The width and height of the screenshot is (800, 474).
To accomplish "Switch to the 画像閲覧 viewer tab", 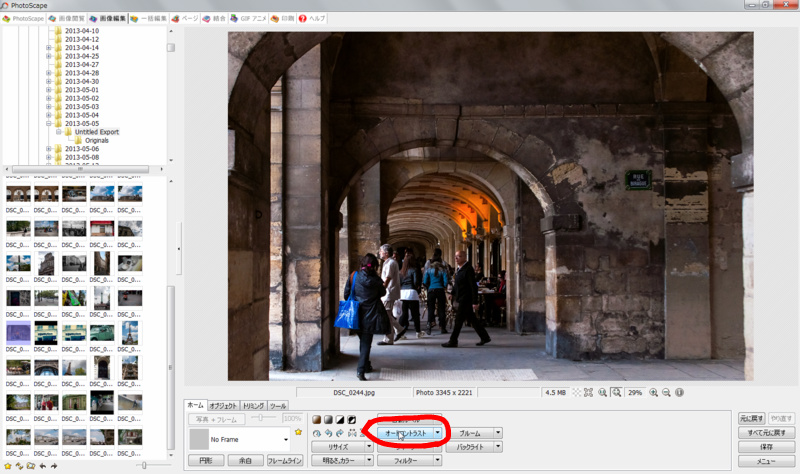I will point(67,18).
